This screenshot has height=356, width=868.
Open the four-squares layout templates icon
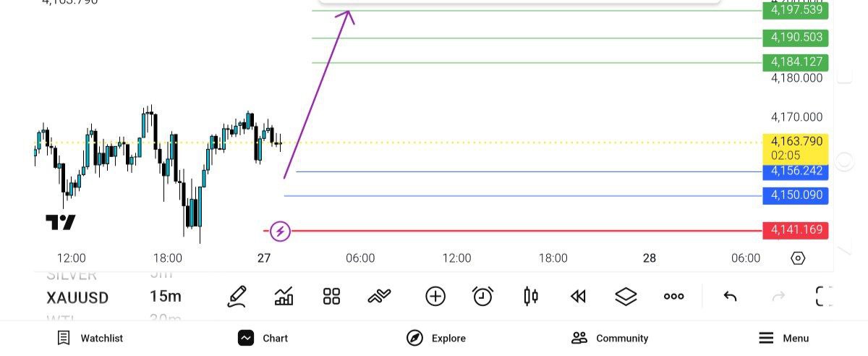(x=331, y=296)
